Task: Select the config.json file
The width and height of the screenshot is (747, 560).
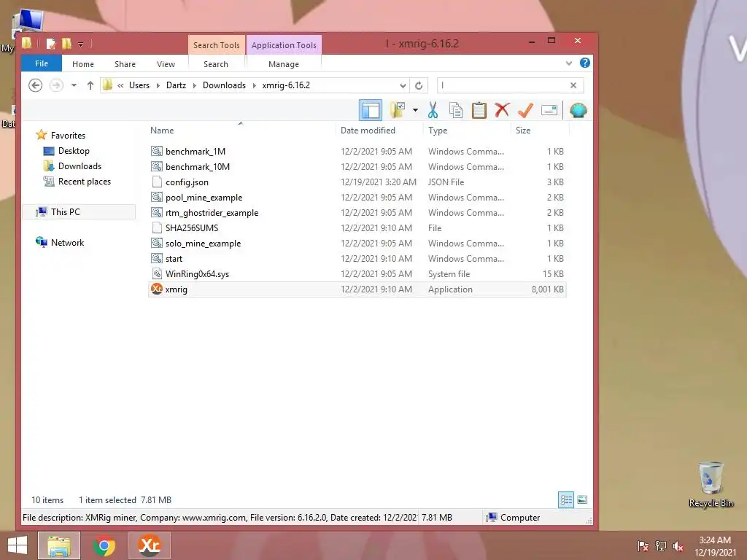Action: coord(187,182)
